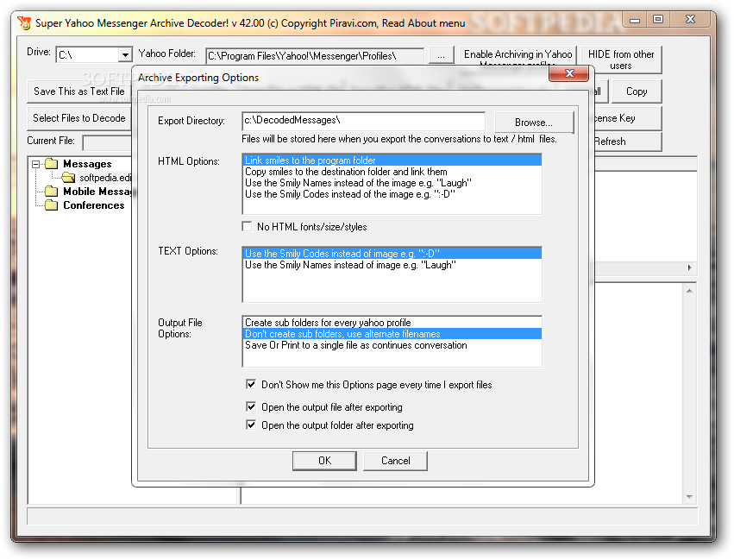This screenshot has width=734, height=560.
Task: Click the Yahoo folder browse ellipsis button
Action: (441, 55)
